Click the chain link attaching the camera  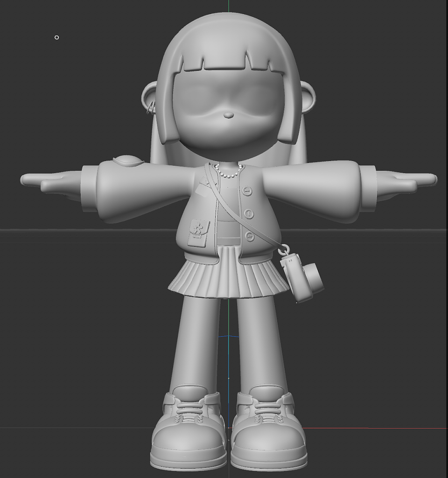pyautogui.click(x=285, y=250)
